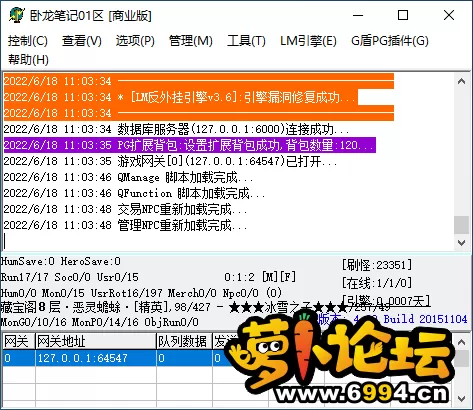
Task: Select the 网关 cell with value 0
Action: [x=18, y=358]
